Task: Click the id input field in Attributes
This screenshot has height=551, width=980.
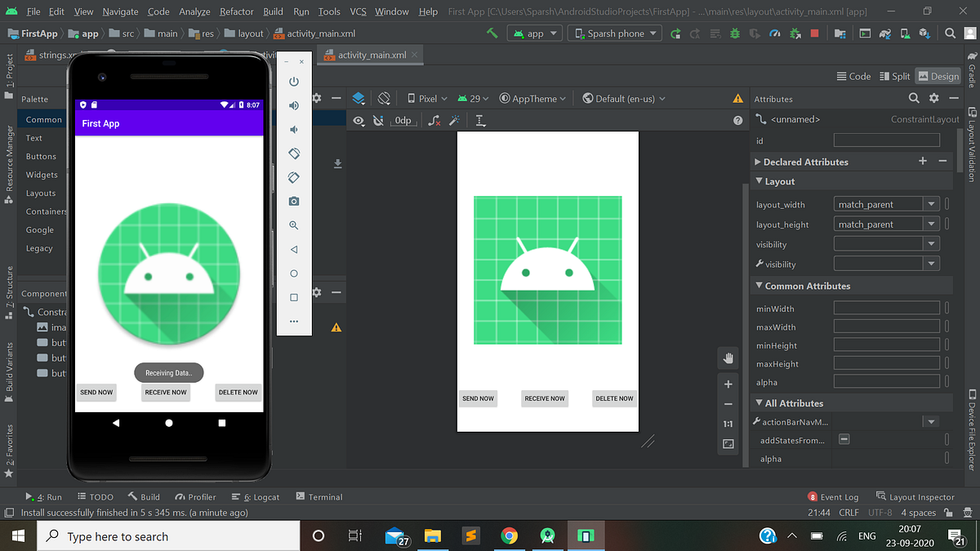Action: click(x=886, y=140)
